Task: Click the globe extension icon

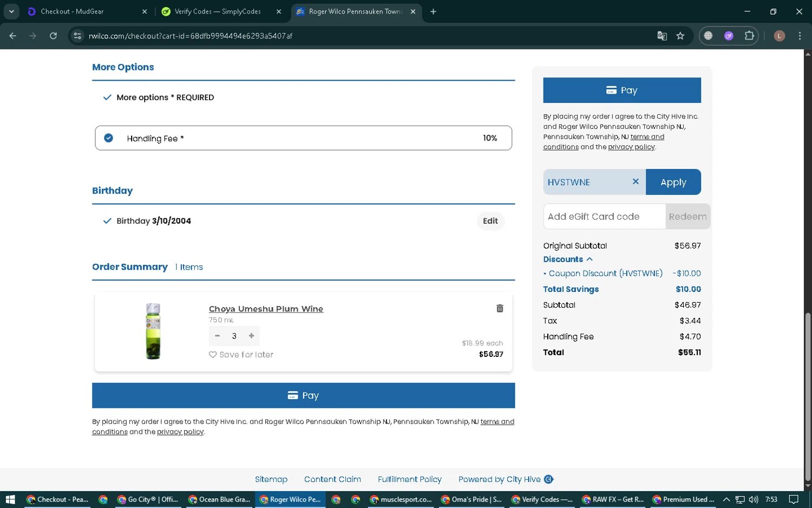Action: click(708, 36)
